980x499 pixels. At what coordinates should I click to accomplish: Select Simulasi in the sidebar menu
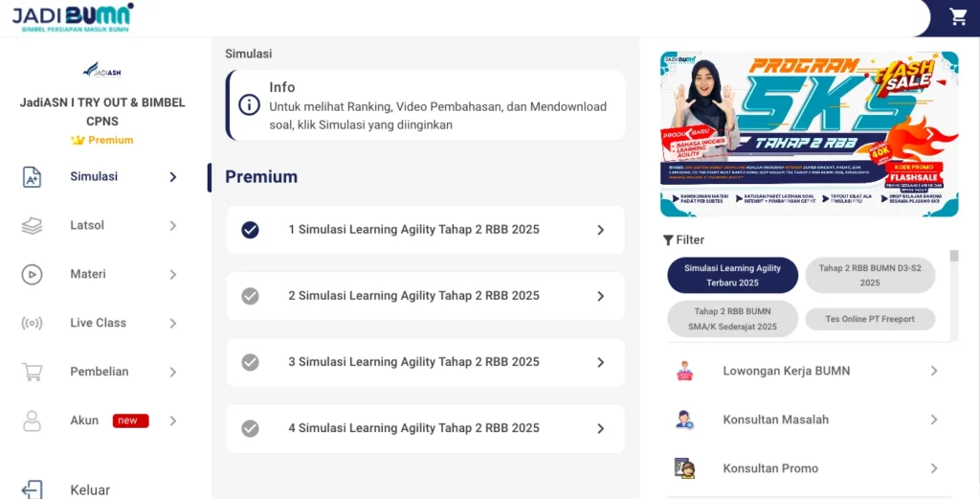94,177
